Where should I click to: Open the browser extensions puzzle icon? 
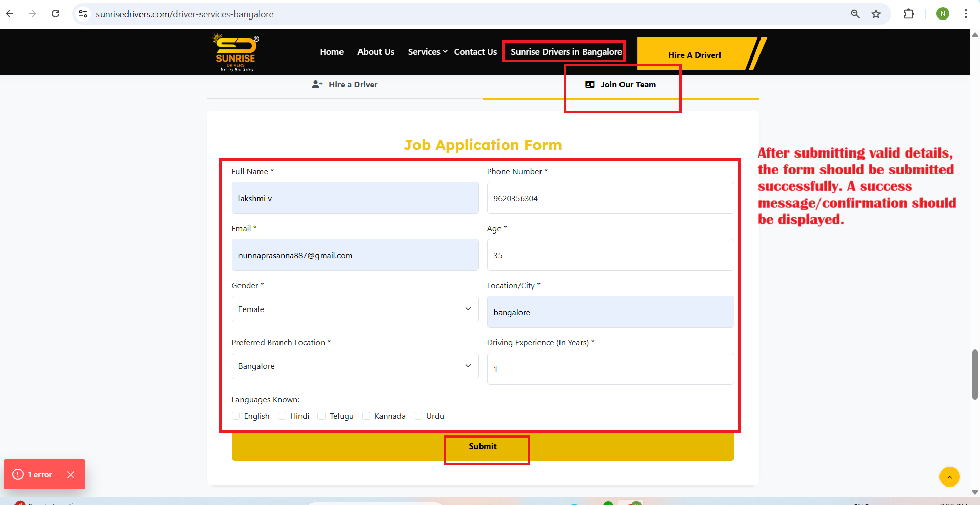pyautogui.click(x=909, y=14)
